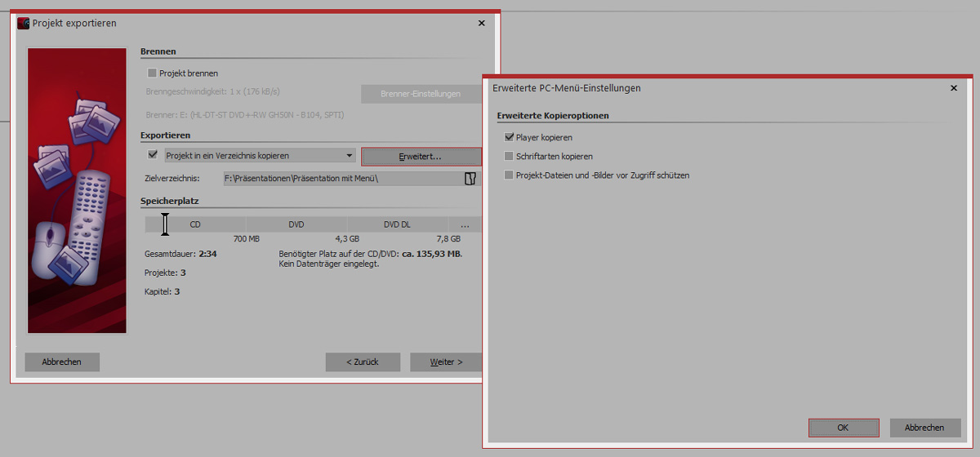Open the Erweitert... settings button
The height and width of the screenshot is (457, 980).
421,156
